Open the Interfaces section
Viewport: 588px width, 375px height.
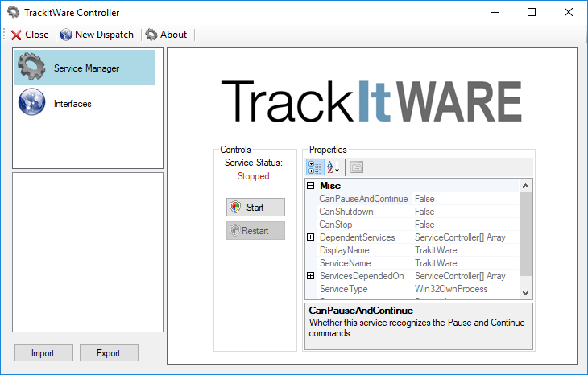(85, 102)
